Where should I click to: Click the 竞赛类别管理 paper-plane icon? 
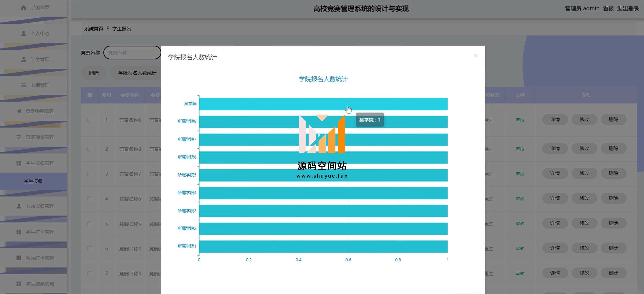(19, 111)
